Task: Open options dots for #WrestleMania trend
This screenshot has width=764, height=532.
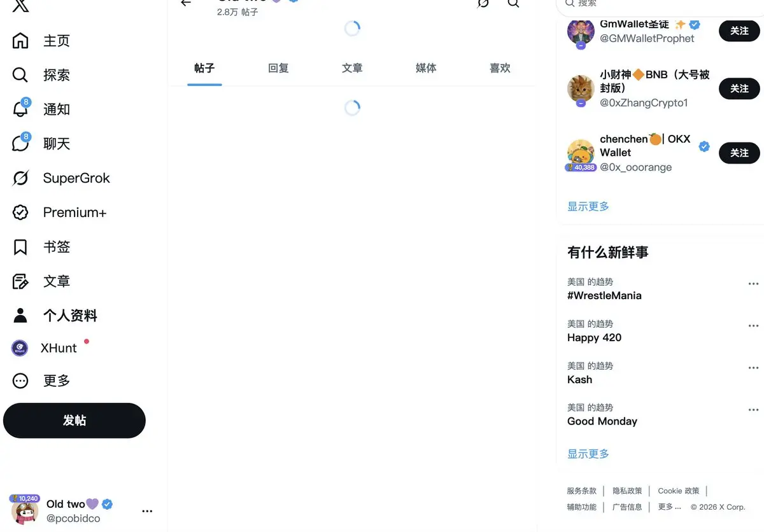Action: pos(754,284)
